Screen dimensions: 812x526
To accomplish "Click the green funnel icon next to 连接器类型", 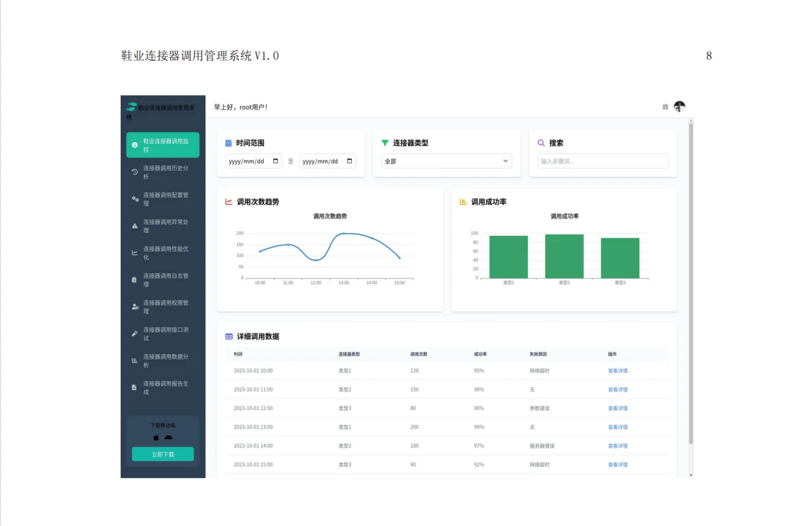I will click(x=385, y=143).
